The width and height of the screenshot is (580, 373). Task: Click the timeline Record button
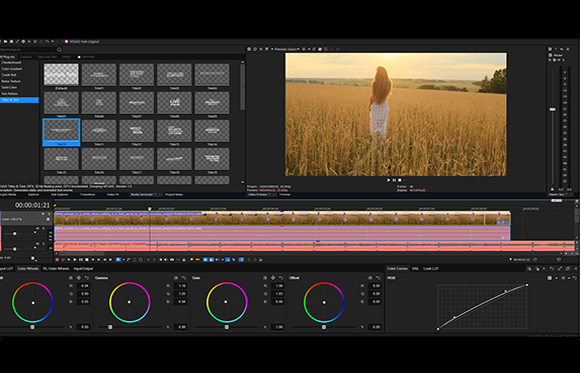click(57, 260)
